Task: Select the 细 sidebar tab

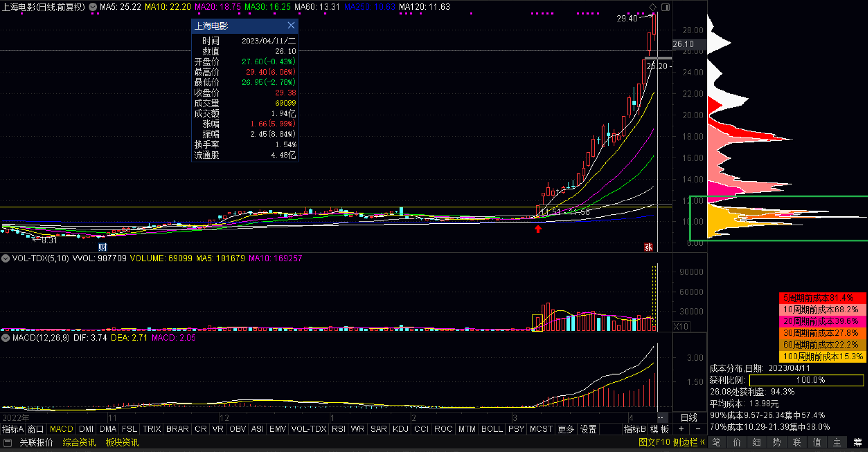Action: [757, 442]
